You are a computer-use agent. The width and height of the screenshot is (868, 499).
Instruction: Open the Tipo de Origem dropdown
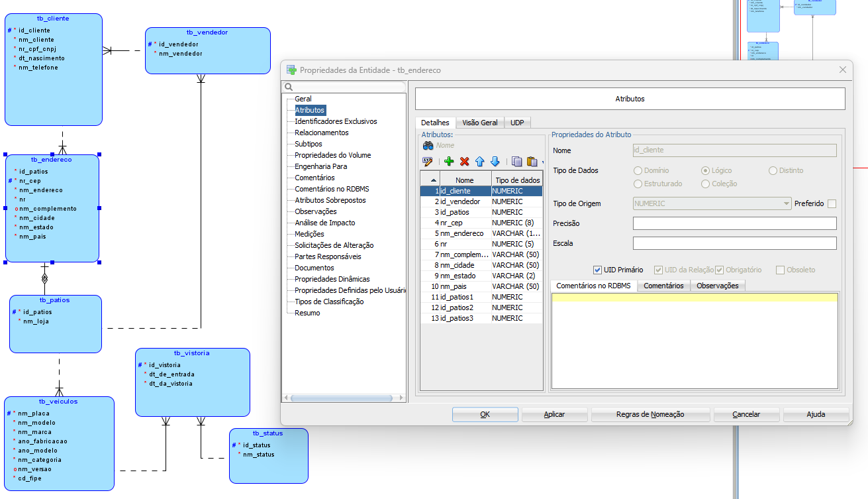786,203
